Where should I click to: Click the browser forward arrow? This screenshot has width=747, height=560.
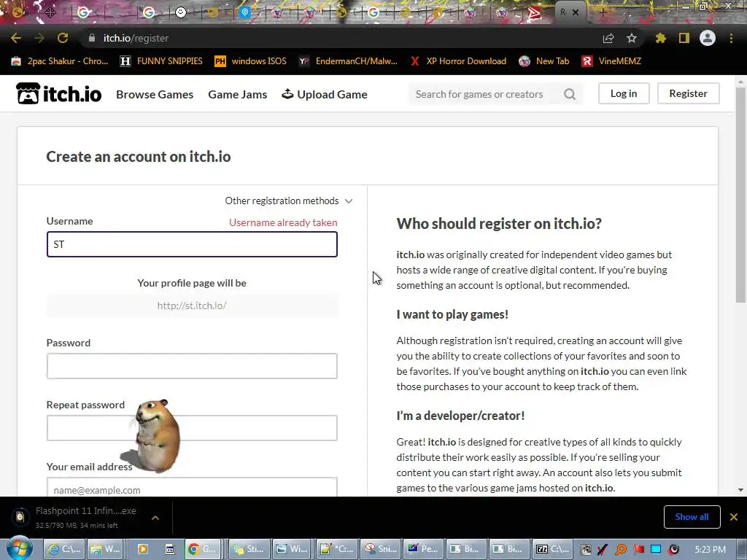pos(39,38)
